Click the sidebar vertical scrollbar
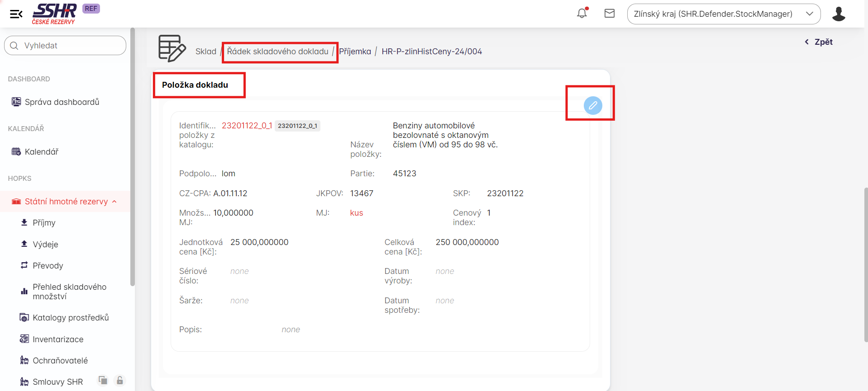The image size is (868, 391). [x=133, y=158]
